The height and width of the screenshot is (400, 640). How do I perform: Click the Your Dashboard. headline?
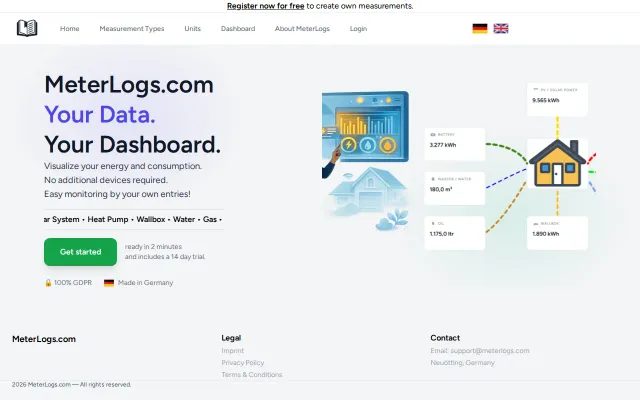coord(132,144)
